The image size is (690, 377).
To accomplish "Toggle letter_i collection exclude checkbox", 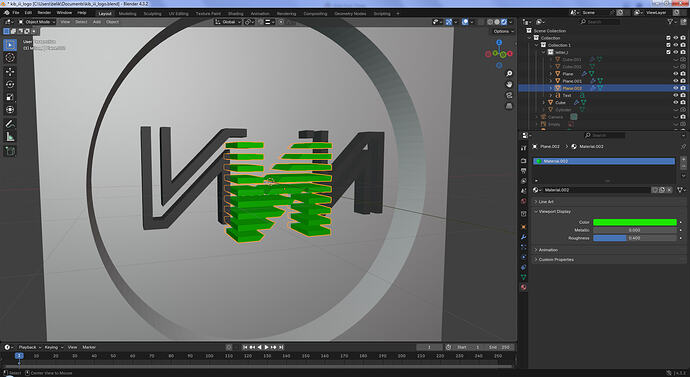I will 668,52.
